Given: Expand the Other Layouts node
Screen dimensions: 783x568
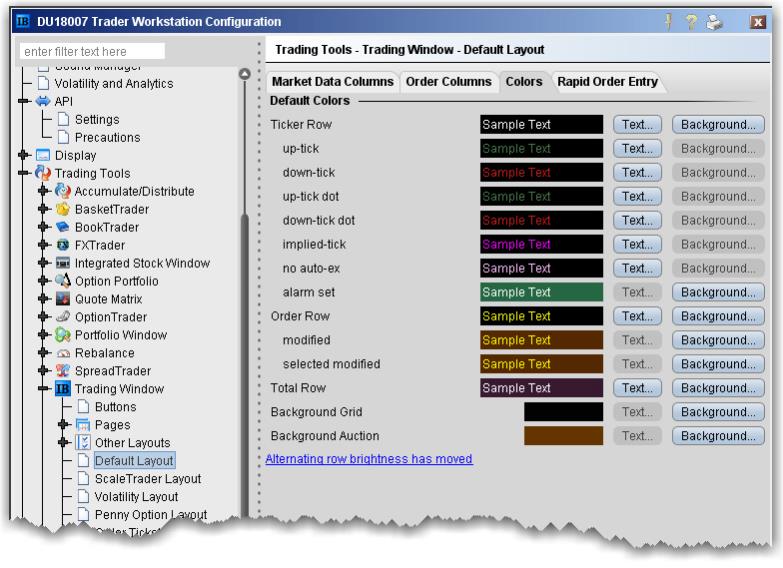Looking at the screenshot, I should point(63,443).
